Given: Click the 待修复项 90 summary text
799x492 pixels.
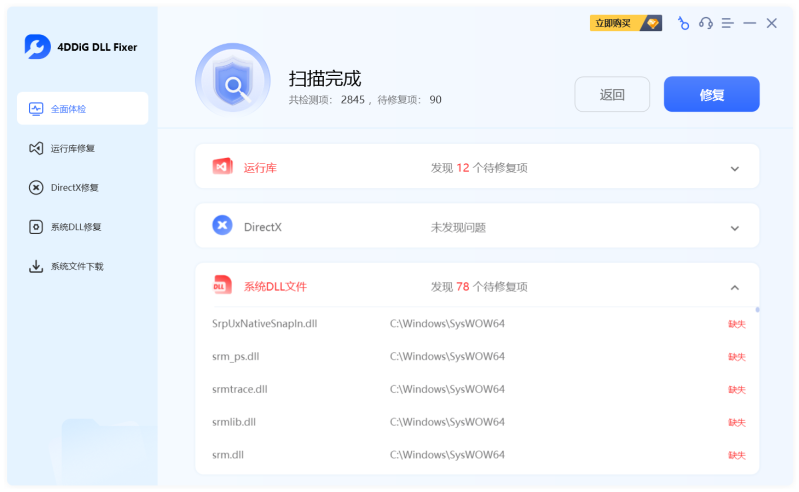Looking at the screenshot, I should (x=409, y=100).
